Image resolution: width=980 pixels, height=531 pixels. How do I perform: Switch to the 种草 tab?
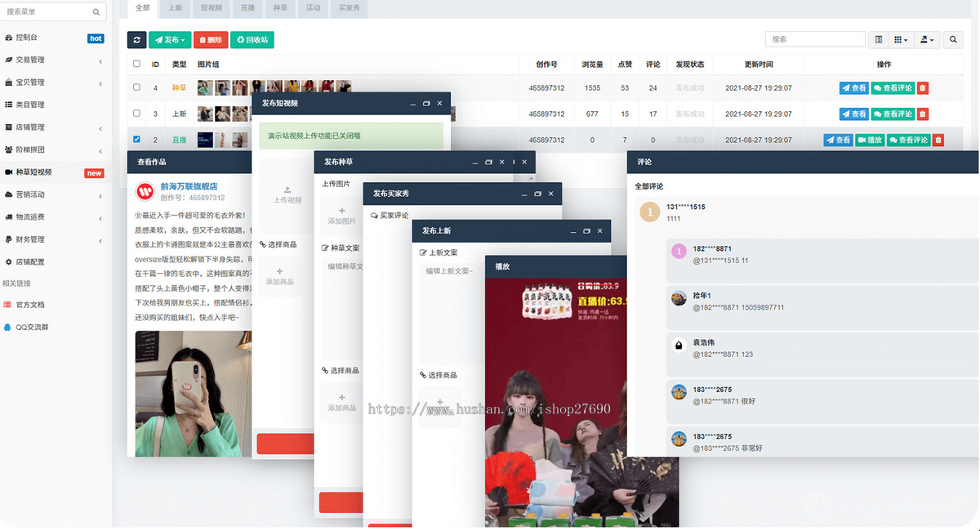pos(280,8)
